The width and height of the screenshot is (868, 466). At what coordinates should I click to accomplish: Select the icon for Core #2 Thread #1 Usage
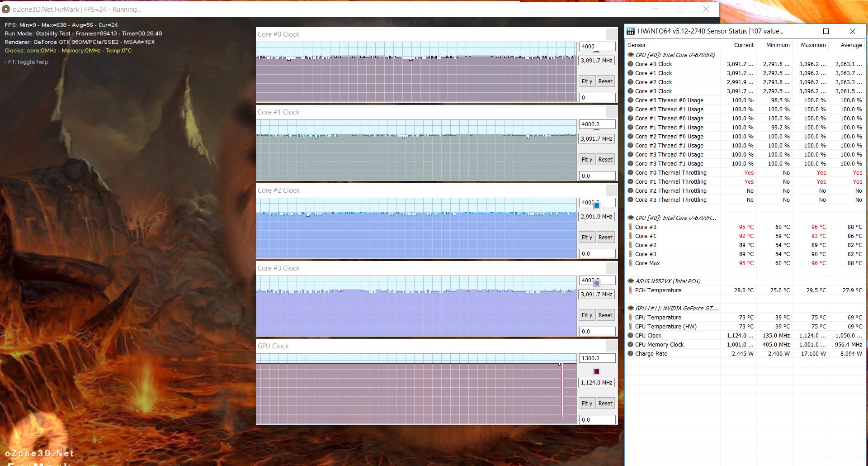pyautogui.click(x=631, y=145)
